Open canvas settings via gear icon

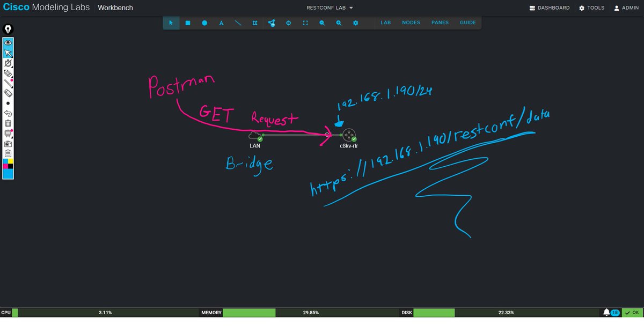tap(355, 23)
